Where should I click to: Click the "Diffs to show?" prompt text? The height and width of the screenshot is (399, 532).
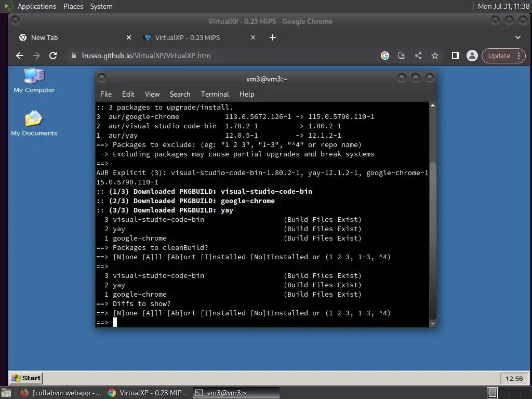point(141,303)
